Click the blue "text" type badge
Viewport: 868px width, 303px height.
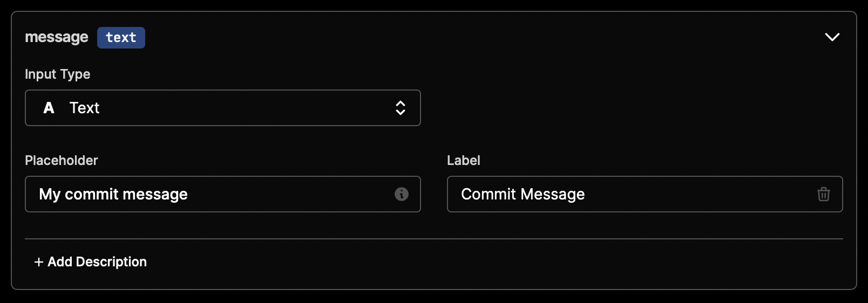[x=121, y=38]
